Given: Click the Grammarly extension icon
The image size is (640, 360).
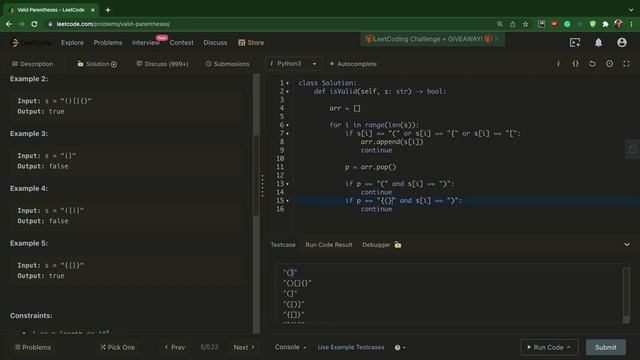Looking at the screenshot, I should tap(567, 24).
